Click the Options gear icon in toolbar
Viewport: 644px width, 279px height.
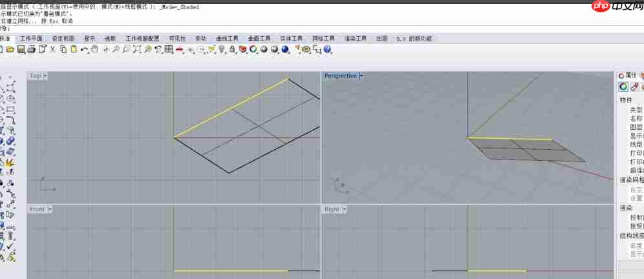[305, 49]
